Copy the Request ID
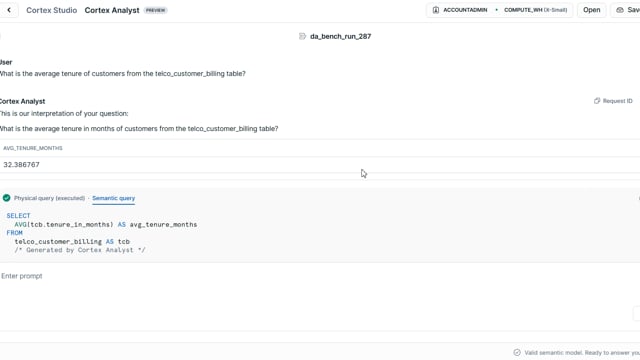Viewport: 640px width, 360px height. click(x=613, y=101)
